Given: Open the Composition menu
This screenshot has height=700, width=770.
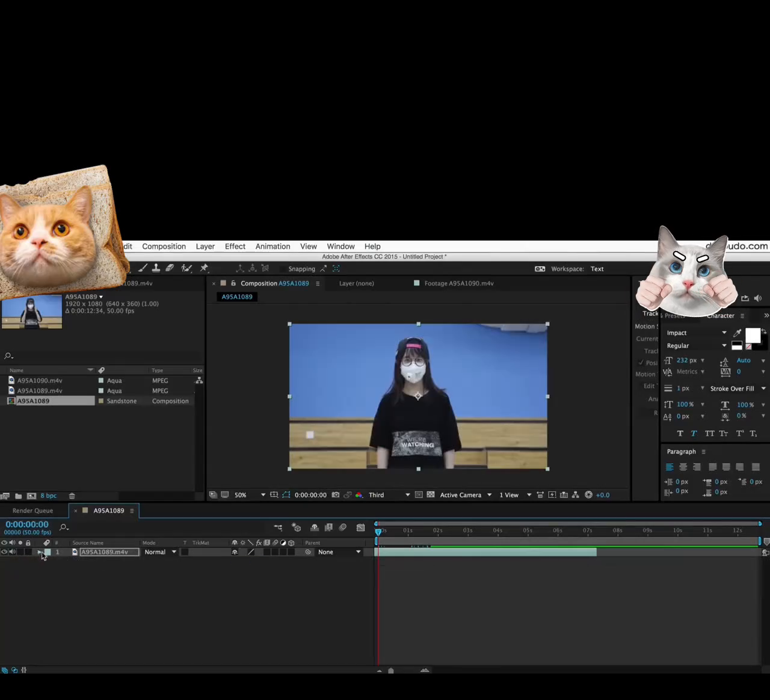Looking at the screenshot, I should pos(164,247).
